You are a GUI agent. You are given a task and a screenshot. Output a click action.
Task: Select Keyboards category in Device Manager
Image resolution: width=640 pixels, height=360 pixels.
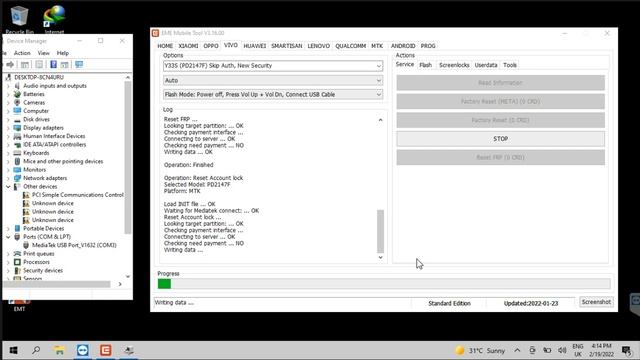tap(36, 153)
